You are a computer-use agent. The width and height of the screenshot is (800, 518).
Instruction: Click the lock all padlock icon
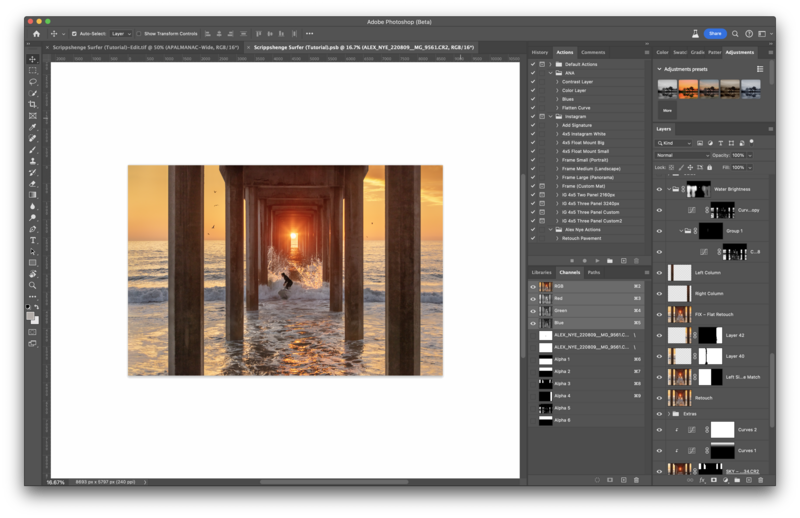tap(709, 167)
